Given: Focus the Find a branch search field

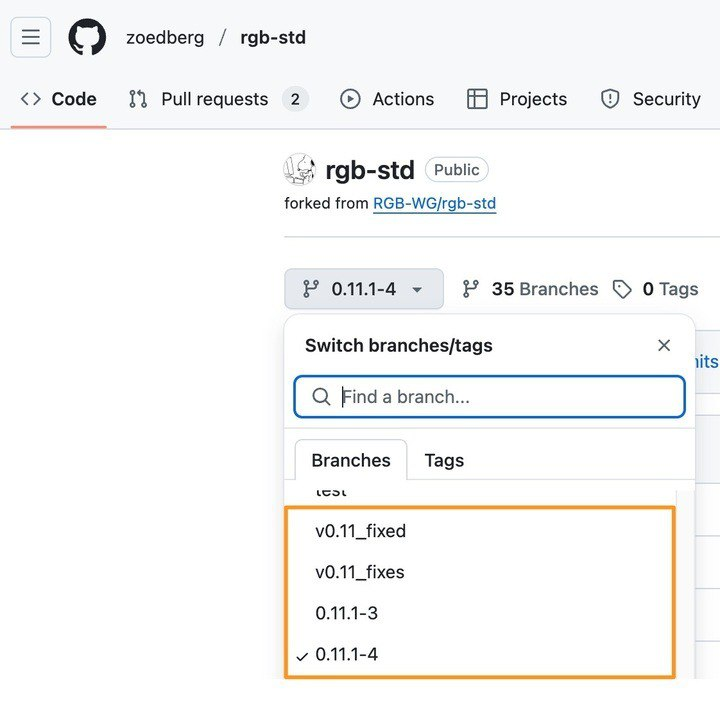Looking at the screenshot, I should (489, 397).
